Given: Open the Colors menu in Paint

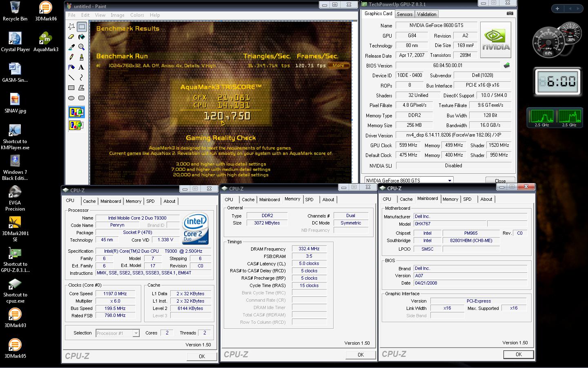Looking at the screenshot, I should (x=137, y=15).
